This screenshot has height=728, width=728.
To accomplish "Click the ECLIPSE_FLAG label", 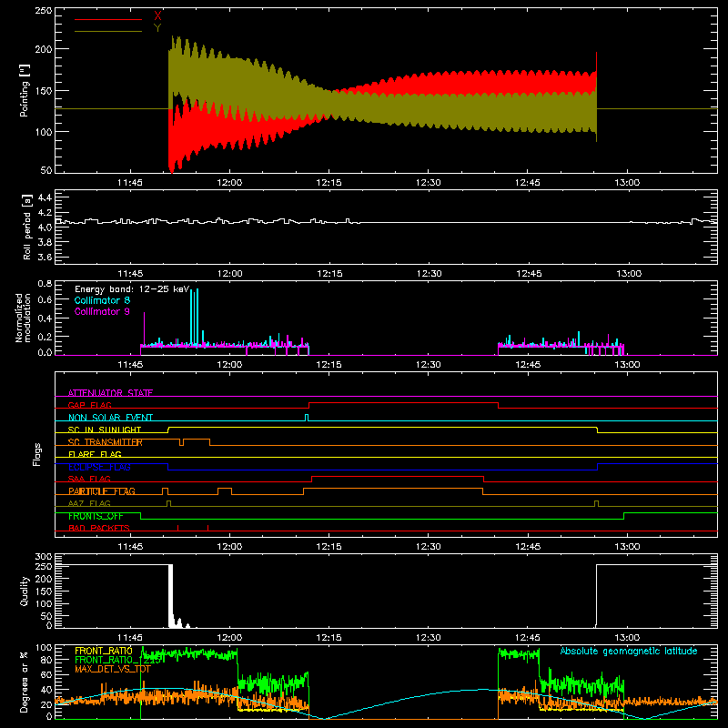I will [99, 467].
